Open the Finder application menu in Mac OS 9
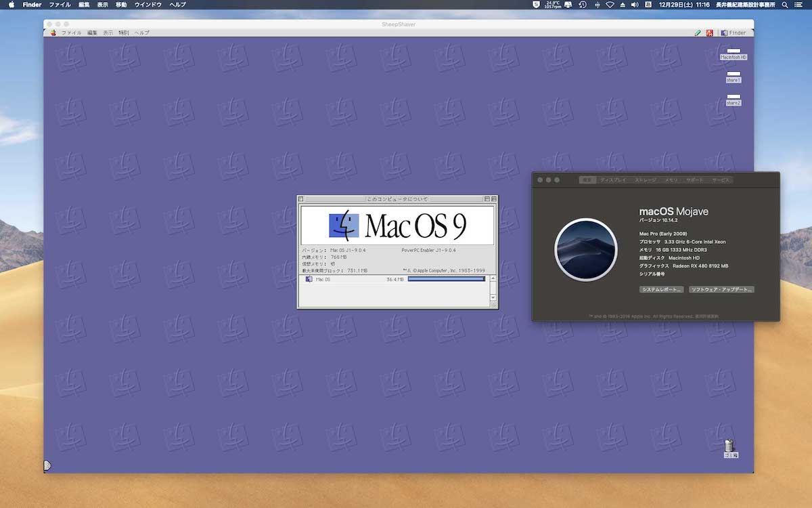812x508 pixels. tap(734, 33)
